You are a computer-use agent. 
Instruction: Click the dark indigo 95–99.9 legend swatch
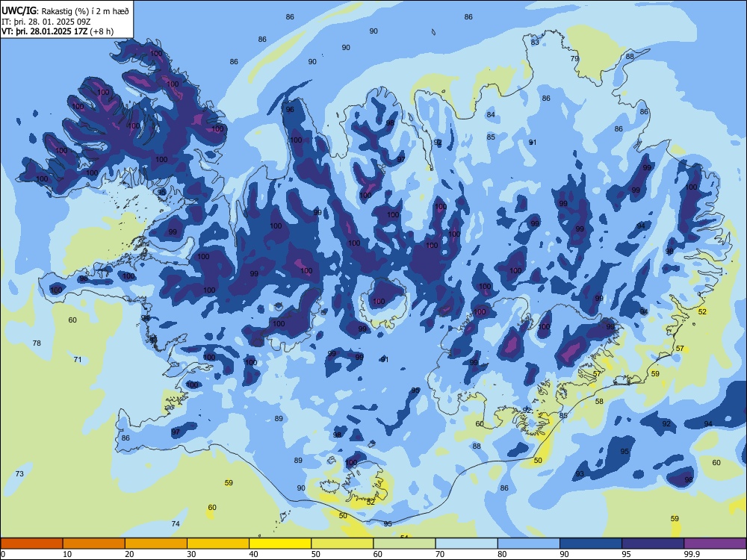click(x=653, y=544)
